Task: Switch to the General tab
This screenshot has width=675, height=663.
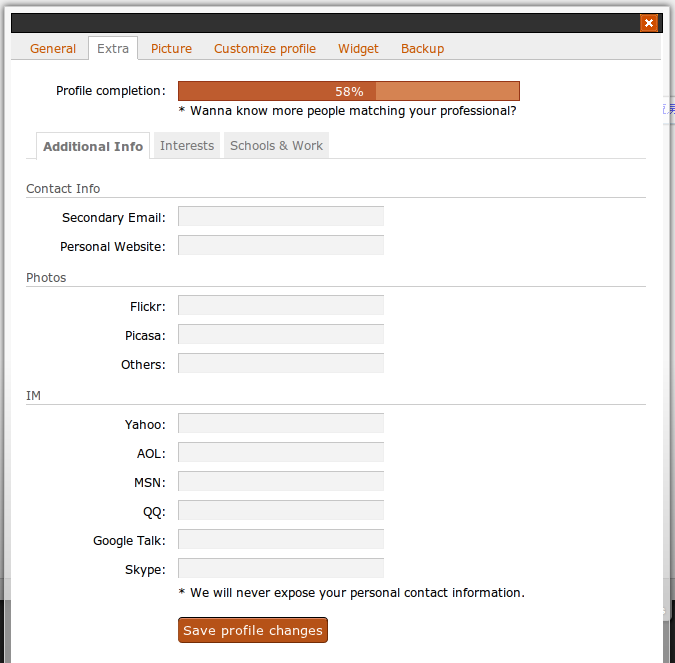Action: (53, 49)
